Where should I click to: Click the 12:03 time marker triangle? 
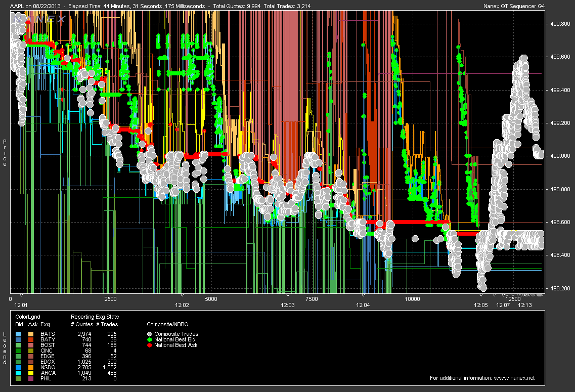click(288, 295)
